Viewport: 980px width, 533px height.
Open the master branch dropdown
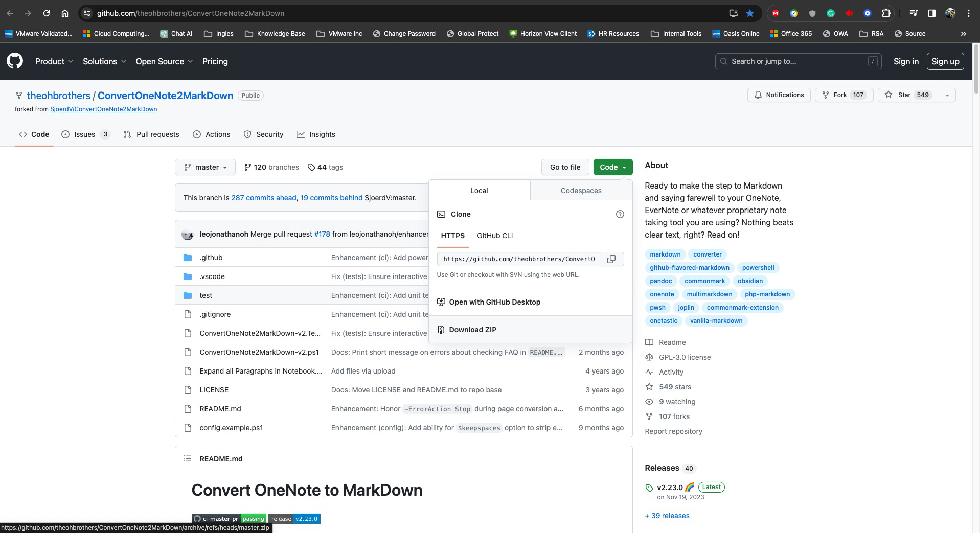pyautogui.click(x=205, y=167)
